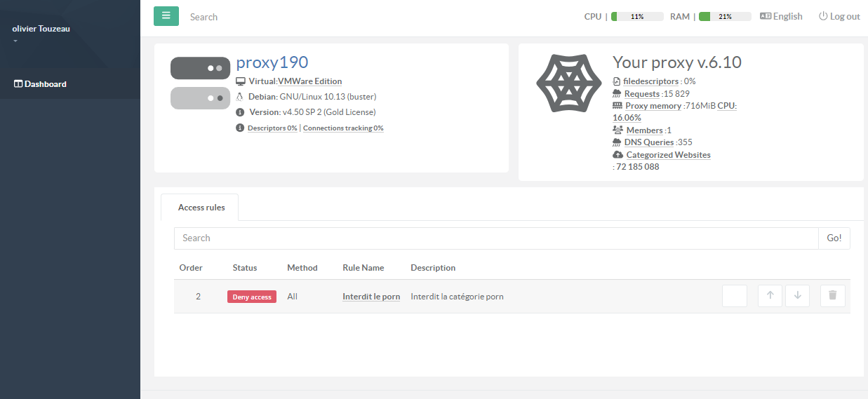Viewport: 868px width, 399px height.
Task: Click the VMWare Edition link
Action: (309, 81)
